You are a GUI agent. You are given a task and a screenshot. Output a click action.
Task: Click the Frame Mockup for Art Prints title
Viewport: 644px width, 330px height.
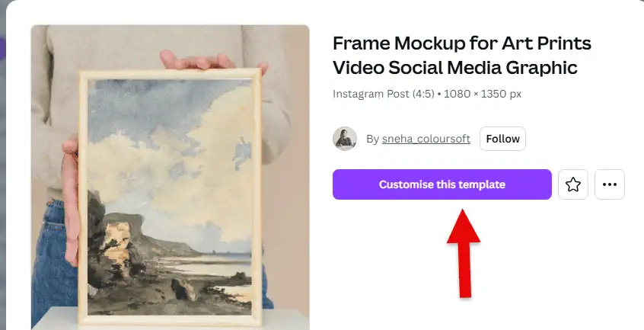461,43
